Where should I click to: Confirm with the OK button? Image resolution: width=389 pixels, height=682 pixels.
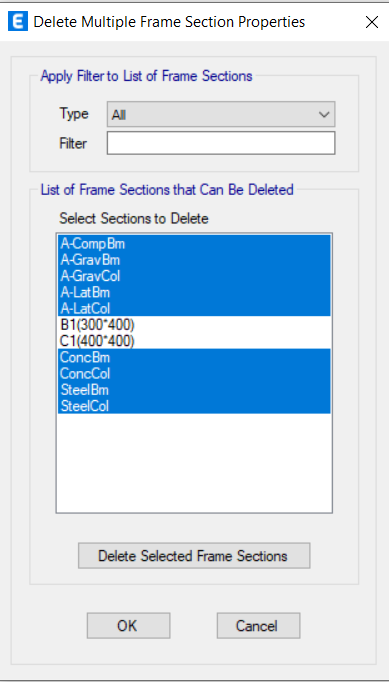pyautogui.click(x=128, y=626)
